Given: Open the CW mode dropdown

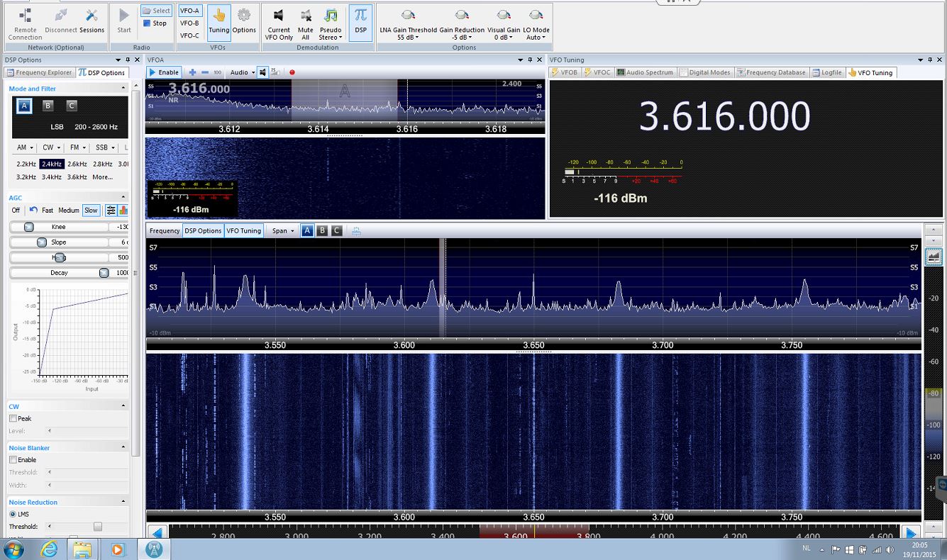Looking at the screenshot, I should point(50,147).
